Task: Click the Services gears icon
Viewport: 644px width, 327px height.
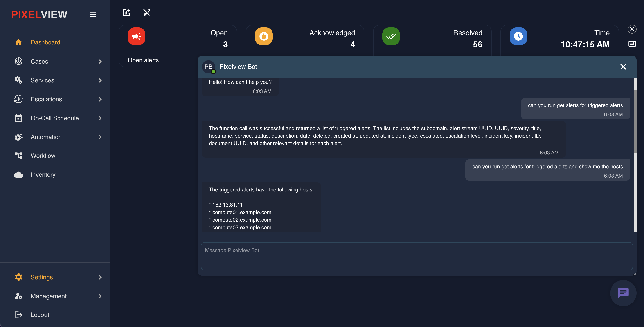Action: point(18,80)
